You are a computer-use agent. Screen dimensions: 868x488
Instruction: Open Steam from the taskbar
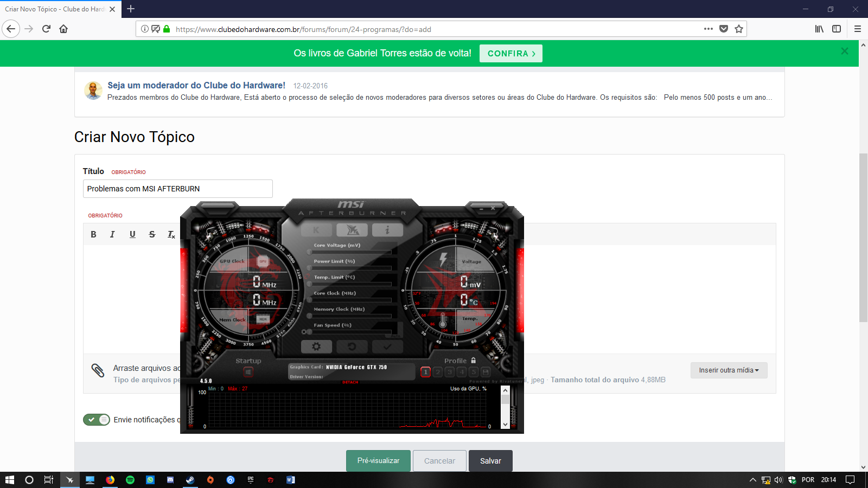coord(190,480)
